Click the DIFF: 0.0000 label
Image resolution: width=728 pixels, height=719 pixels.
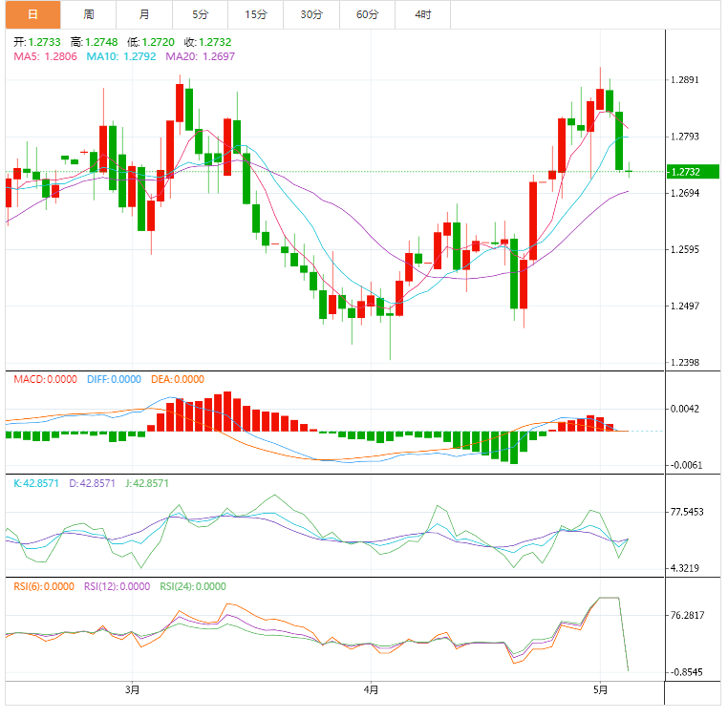point(114,380)
